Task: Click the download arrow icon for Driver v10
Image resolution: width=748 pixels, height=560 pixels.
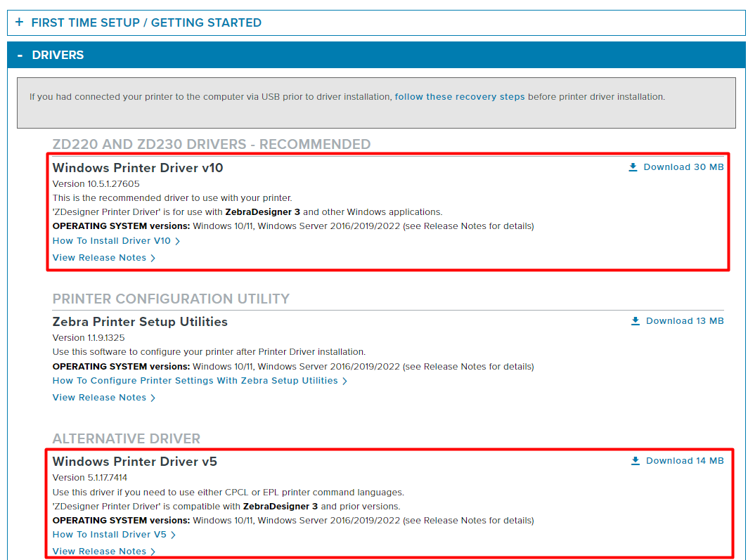Action: pos(633,167)
